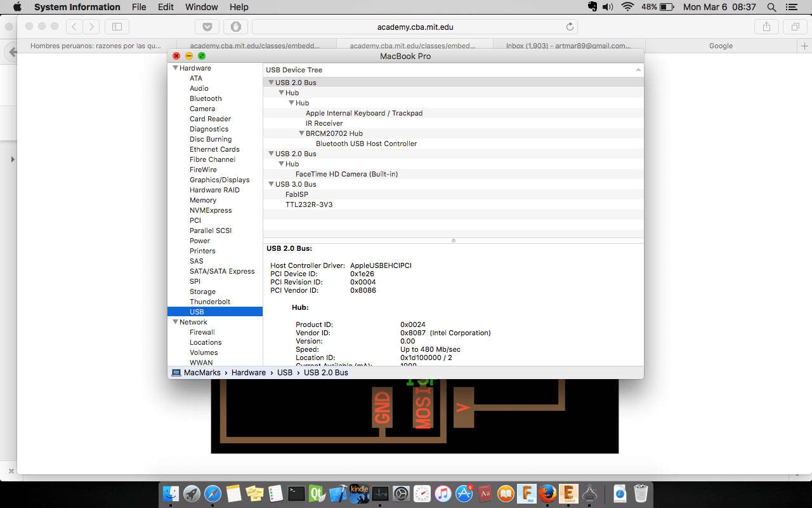Select Memory in the sidebar
Image resolution: width=812 pixels, height=508 pixels.
point(203,200)
